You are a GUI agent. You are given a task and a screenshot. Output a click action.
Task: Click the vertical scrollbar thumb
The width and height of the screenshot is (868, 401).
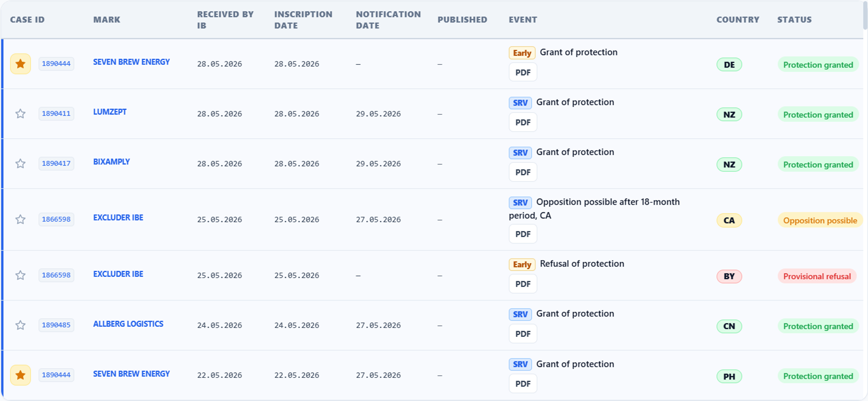coord(865,15)
